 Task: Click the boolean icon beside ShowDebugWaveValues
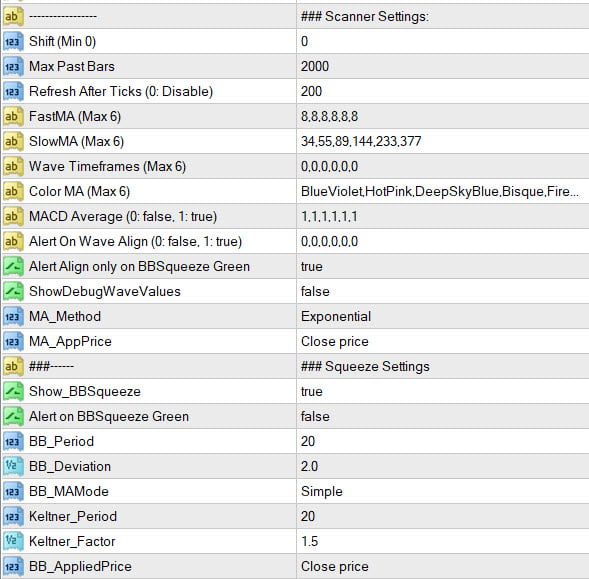(x=13, y=292)
